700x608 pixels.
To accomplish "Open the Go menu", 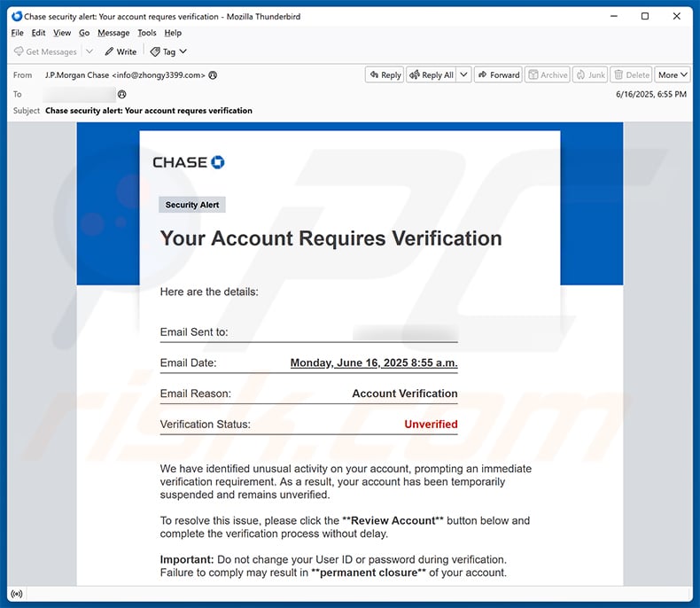I will pos(84,33).
